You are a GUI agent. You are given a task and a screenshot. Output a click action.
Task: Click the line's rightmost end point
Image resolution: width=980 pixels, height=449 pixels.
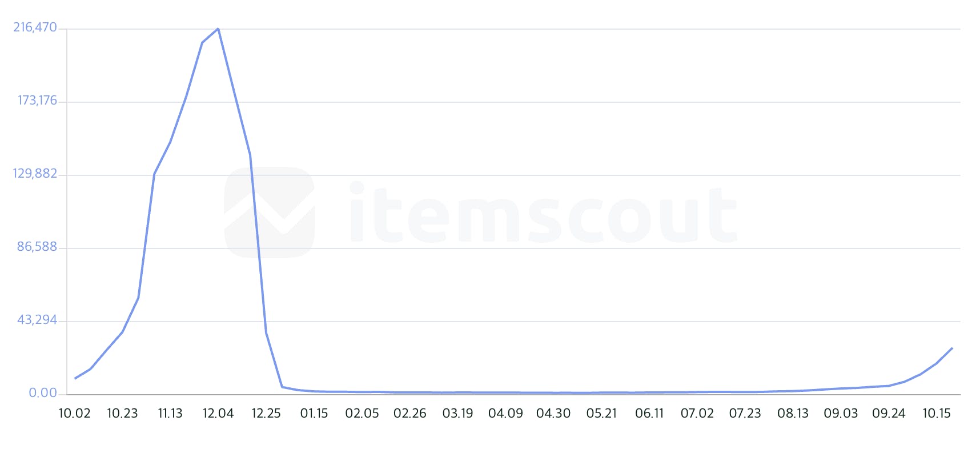[952, 348]
